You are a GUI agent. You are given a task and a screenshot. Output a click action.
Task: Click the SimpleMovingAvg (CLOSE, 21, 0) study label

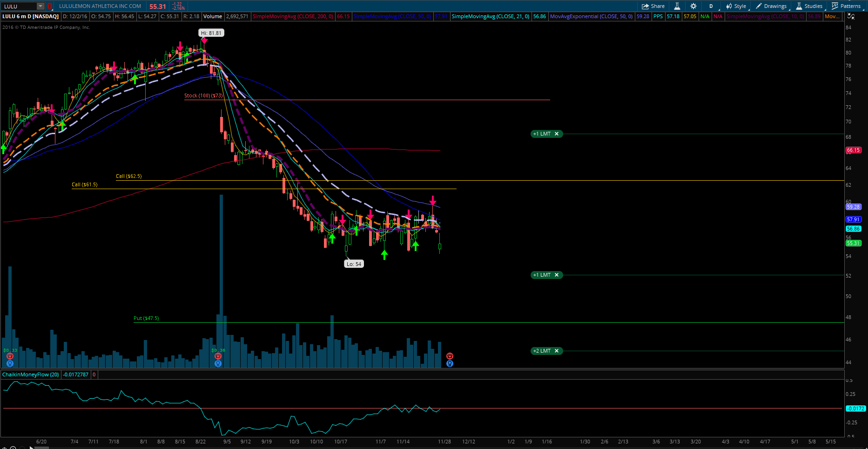pos(491,16)
